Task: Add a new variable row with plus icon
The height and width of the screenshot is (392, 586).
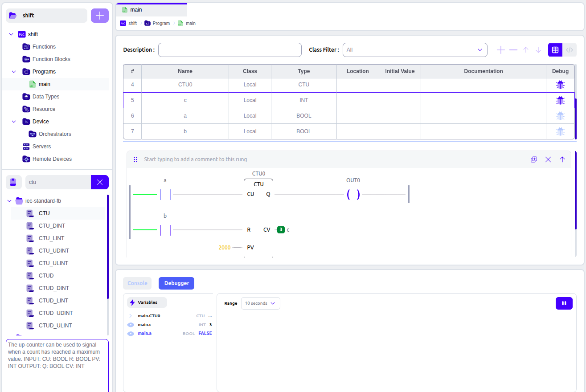Action: point(501,50)
